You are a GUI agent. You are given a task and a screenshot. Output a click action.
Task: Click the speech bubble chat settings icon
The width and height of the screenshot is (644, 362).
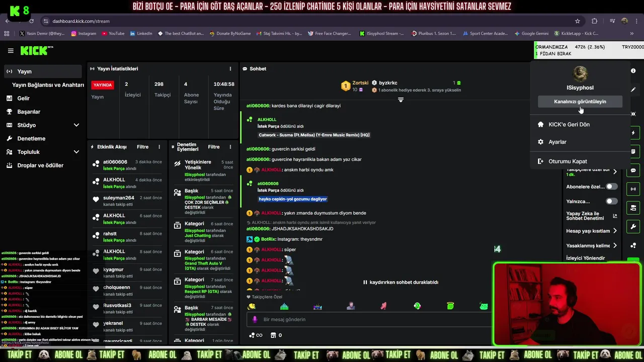633,170
